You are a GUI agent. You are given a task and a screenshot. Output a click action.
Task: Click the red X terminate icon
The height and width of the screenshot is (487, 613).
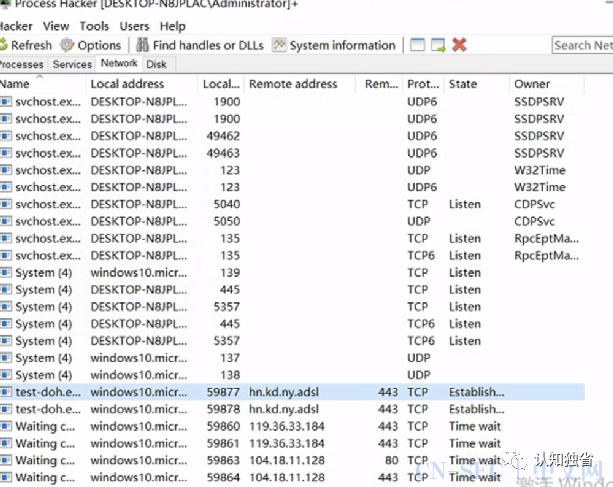pos(459,45)
